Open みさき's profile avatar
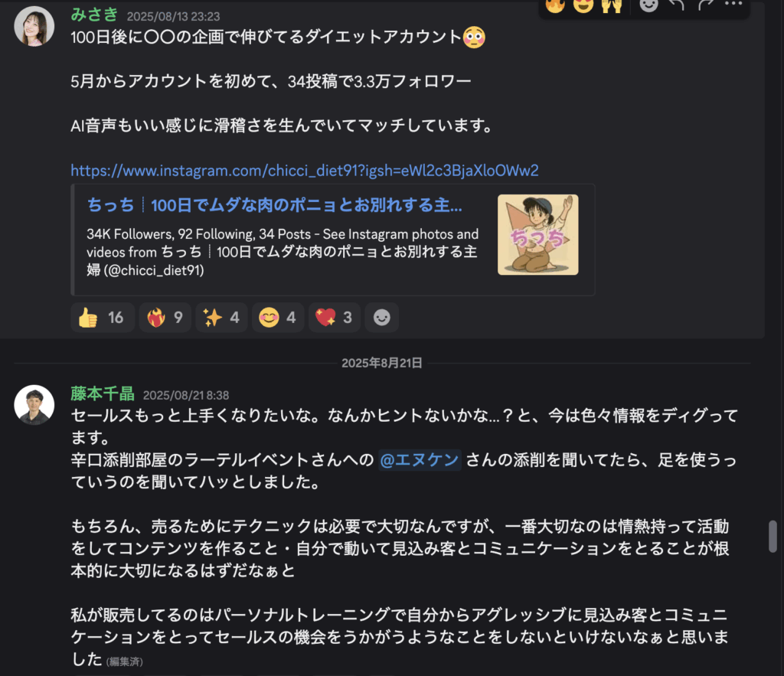This screenshot has width=784, height=676. point(34,26)
